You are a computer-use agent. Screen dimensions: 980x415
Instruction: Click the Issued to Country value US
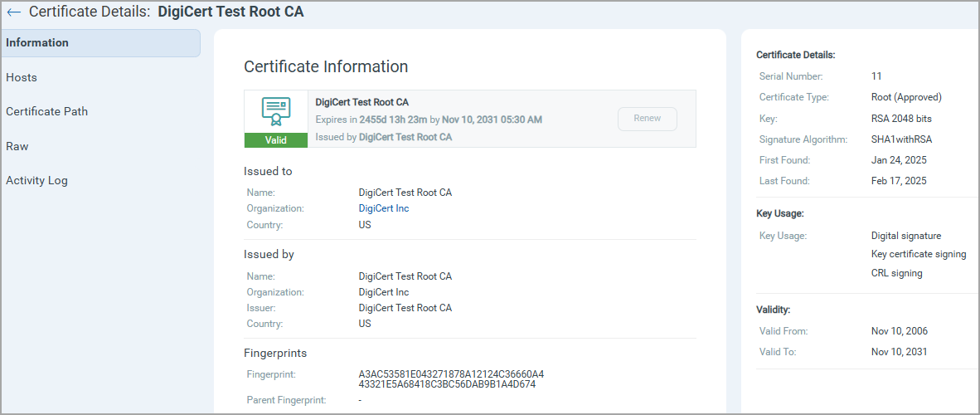coord(365,225)
